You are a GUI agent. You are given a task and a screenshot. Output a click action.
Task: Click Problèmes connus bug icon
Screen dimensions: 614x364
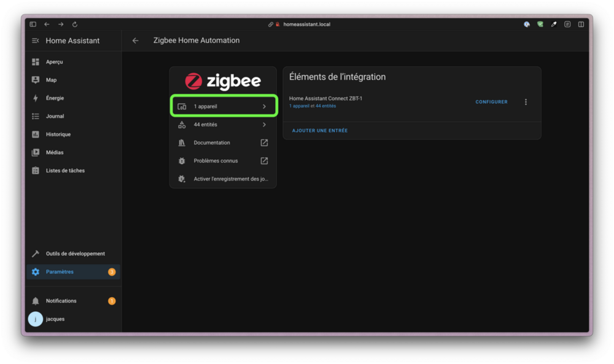182,161
